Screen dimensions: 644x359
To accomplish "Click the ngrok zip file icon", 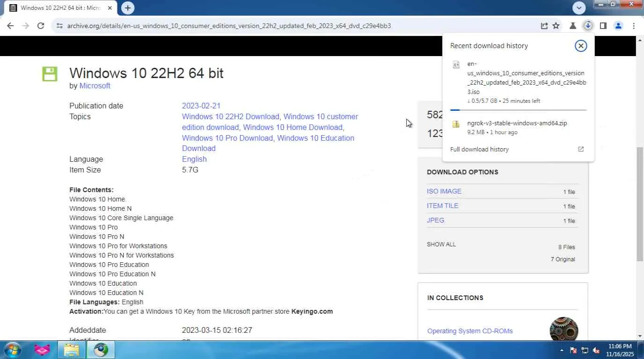I will pos(456,124).
